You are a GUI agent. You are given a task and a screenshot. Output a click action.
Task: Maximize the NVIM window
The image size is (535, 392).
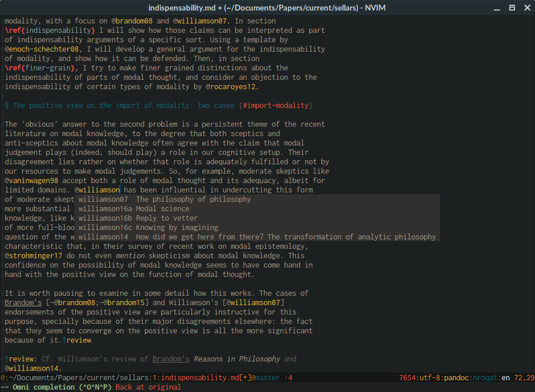click(x=511, y=8)
